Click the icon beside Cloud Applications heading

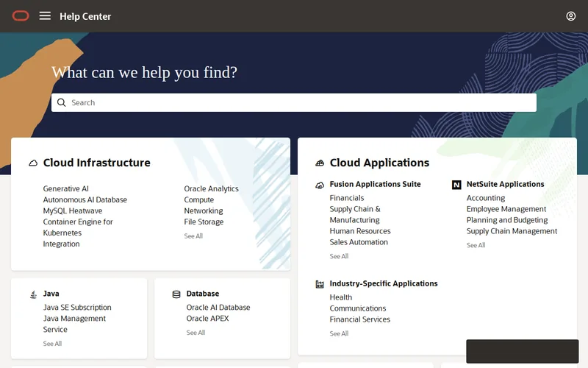tap(320, 163)
